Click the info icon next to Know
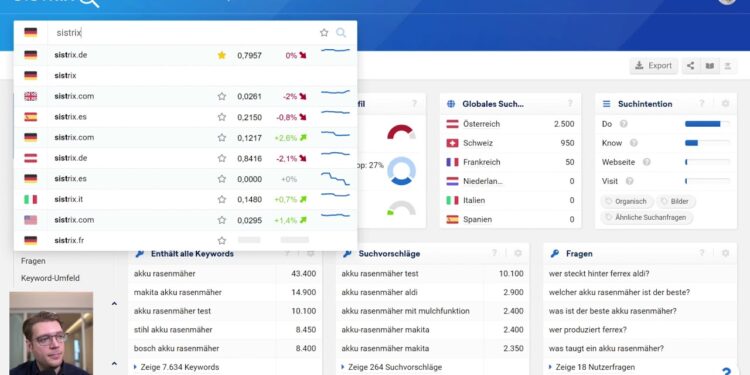750x375 pixels. [x=633, y=143]
